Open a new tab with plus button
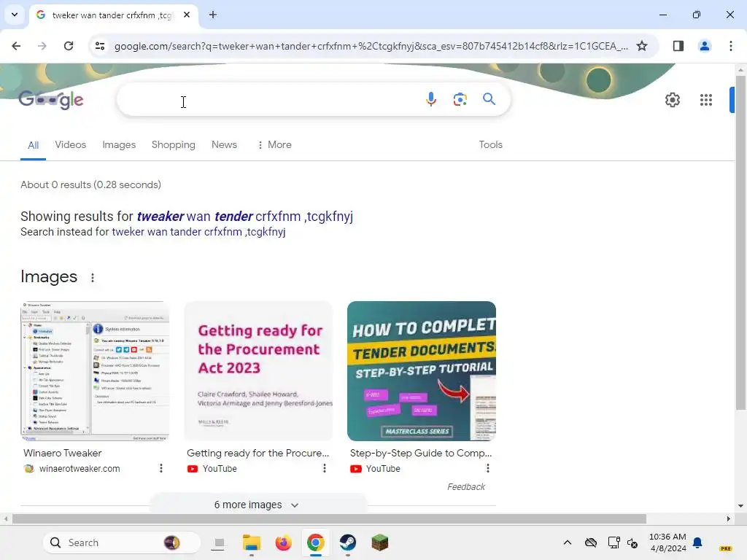Screen dimensions: 747x560 (x=213, y=15)
